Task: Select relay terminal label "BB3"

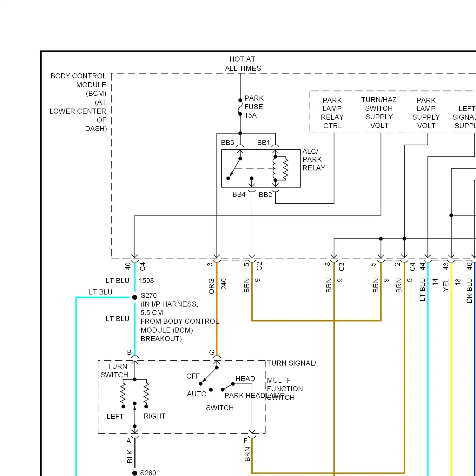Action: click(x=228, y=143)
